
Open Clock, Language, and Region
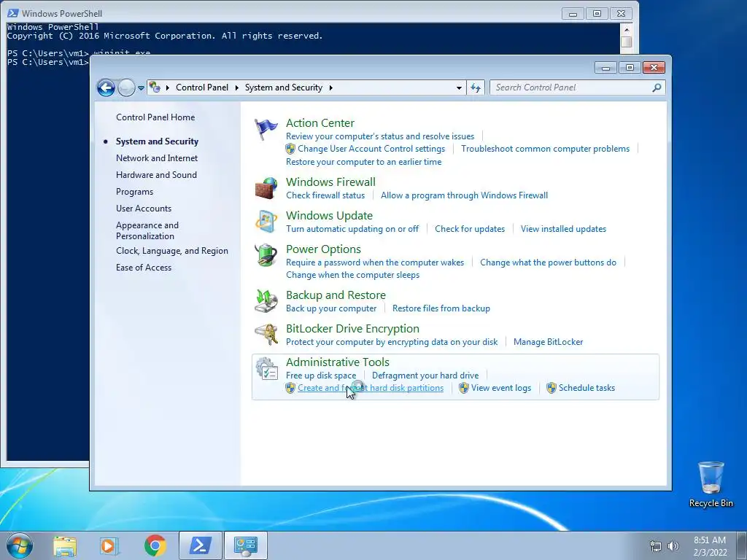(x=172, y=251)
